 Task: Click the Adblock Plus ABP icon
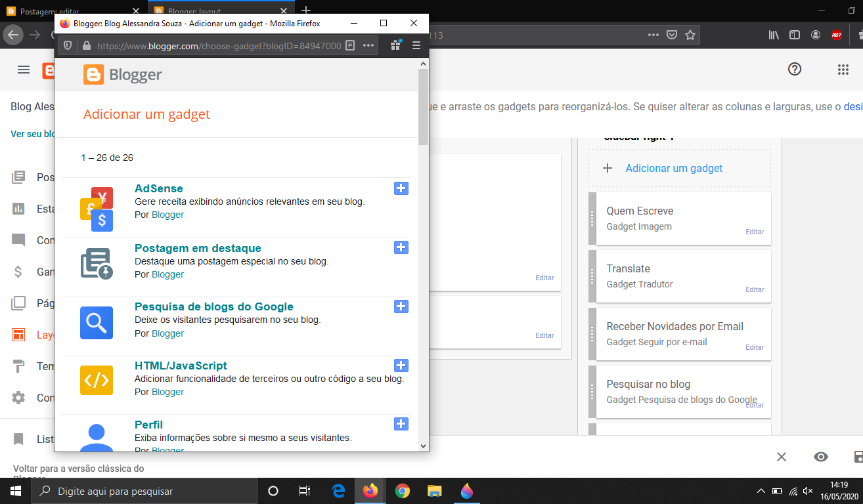(x=836, y=35)
